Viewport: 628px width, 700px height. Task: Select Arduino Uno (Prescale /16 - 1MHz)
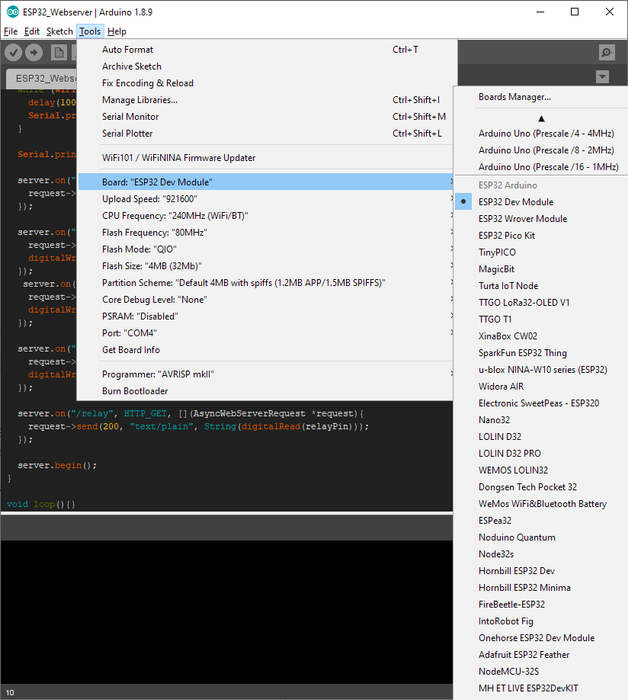(x=541, y=167)
